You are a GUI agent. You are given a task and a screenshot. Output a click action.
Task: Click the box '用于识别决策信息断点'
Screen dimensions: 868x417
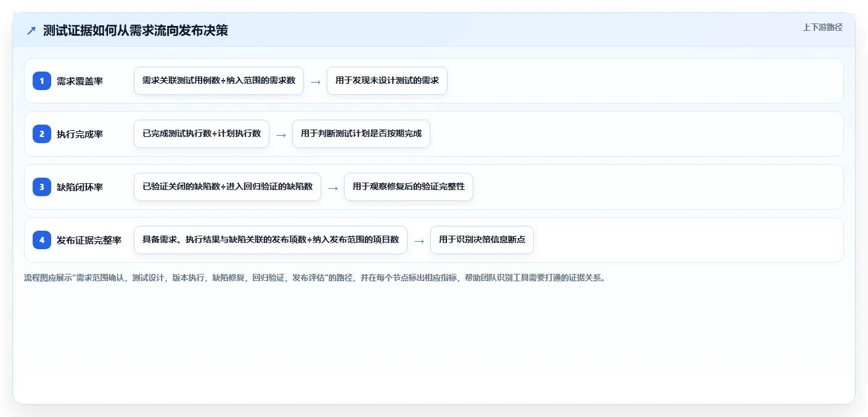pos(482,240)
